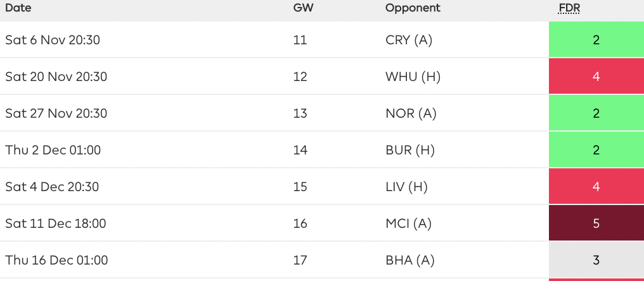
Task: Select the Thu 2 Dec 01:00 date
Action: click(53, 150)
